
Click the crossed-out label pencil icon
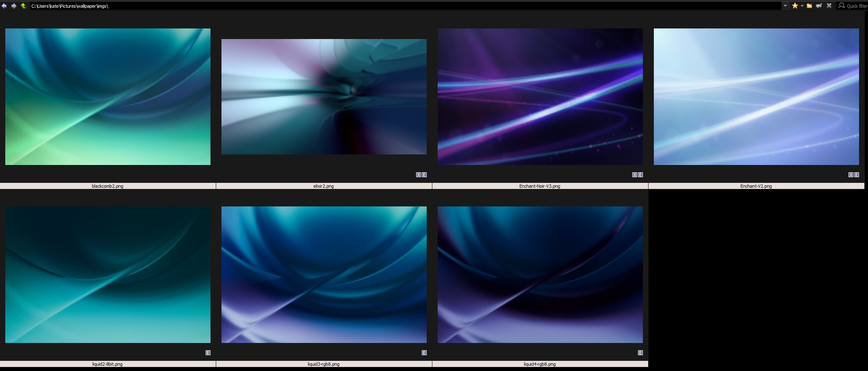819,6
